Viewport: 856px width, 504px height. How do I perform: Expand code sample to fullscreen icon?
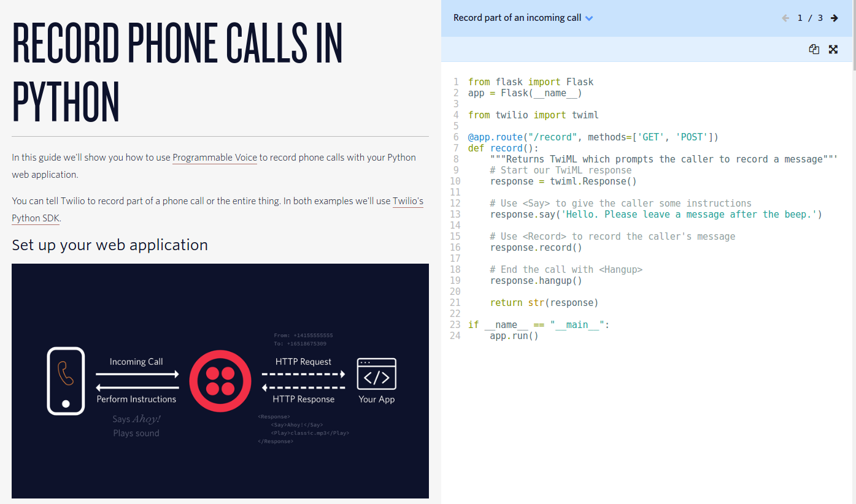coord(833,50)
